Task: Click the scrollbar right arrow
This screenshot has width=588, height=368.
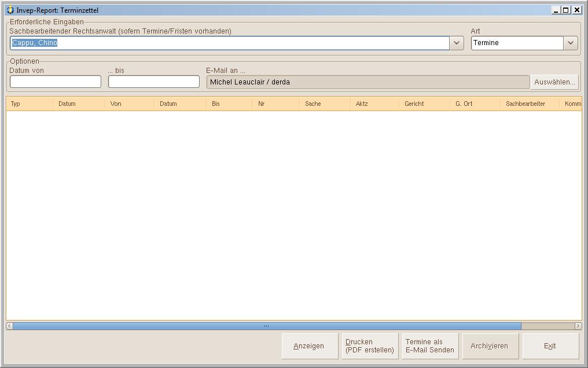Action: (578, 326)
